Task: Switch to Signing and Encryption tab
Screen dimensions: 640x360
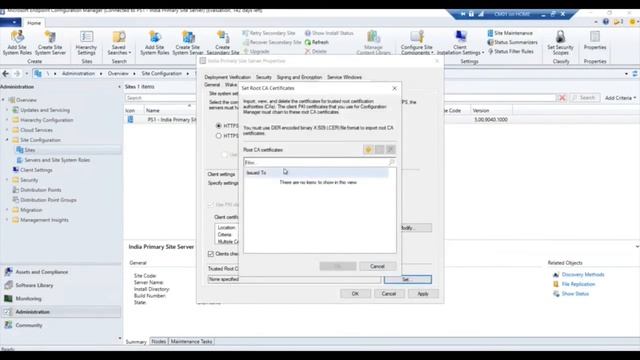Action: pos(299,77)
